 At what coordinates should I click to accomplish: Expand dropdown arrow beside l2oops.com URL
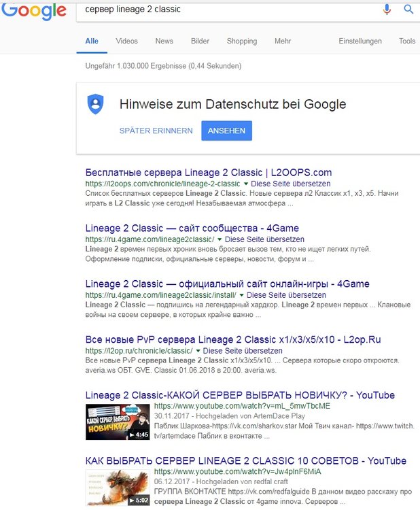246,184
